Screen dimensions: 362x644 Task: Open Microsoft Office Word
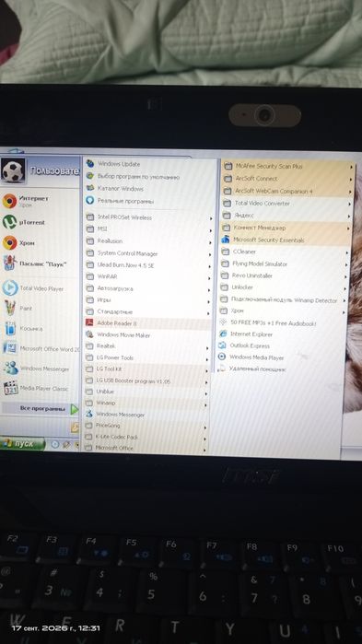coord(41,348)
